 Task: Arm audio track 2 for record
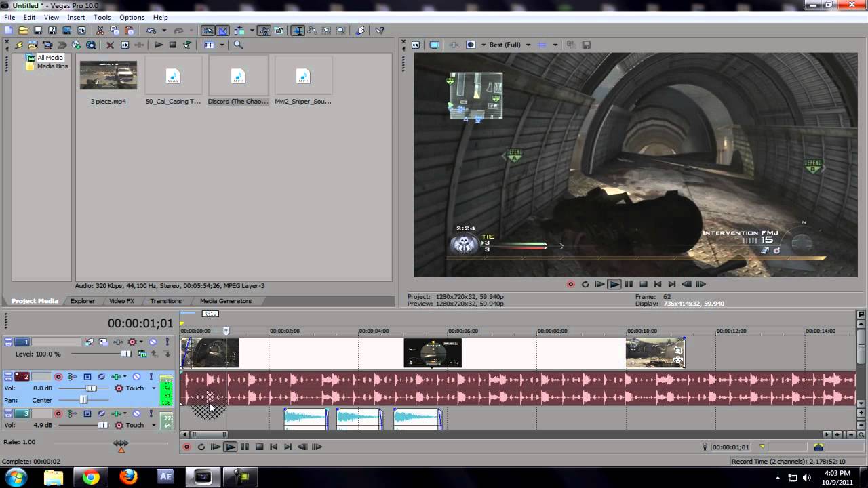point(58,377)
